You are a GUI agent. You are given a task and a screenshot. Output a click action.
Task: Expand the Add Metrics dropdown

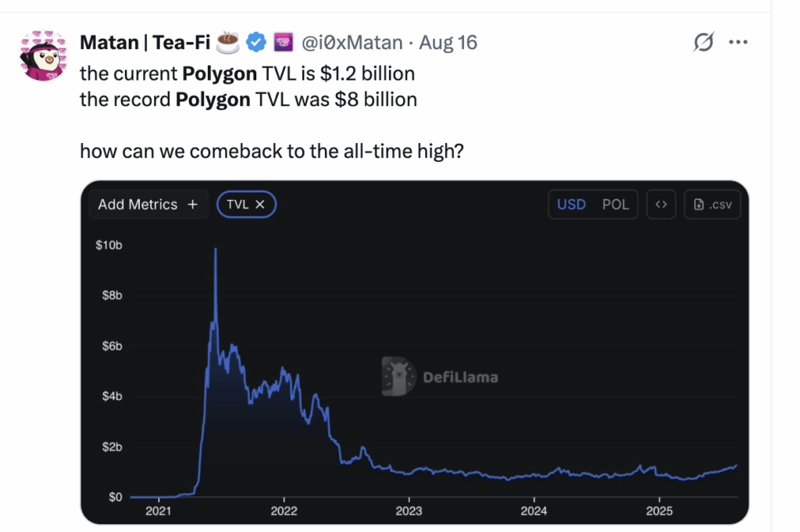coord(148,205)
